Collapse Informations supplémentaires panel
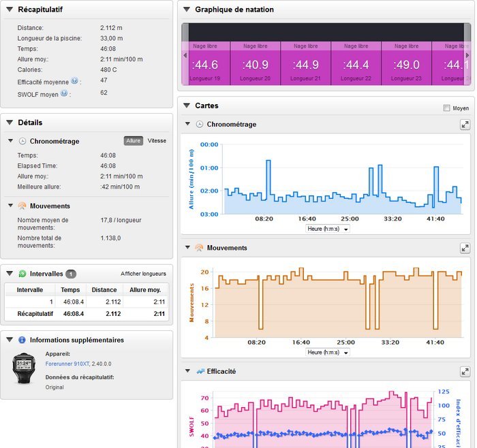Image resolution: width=477 pixels, height=448 pixels. click(x=10, y=340)
